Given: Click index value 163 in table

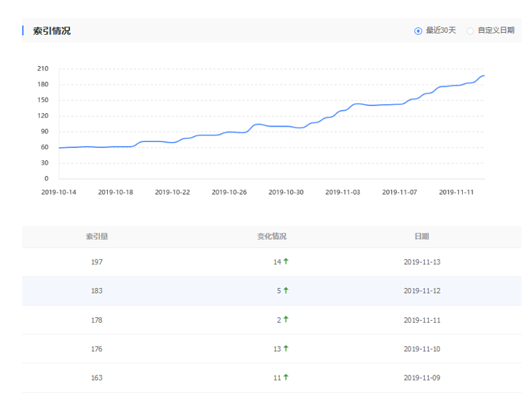Looking at the screenshot, I should click(97, 377).
